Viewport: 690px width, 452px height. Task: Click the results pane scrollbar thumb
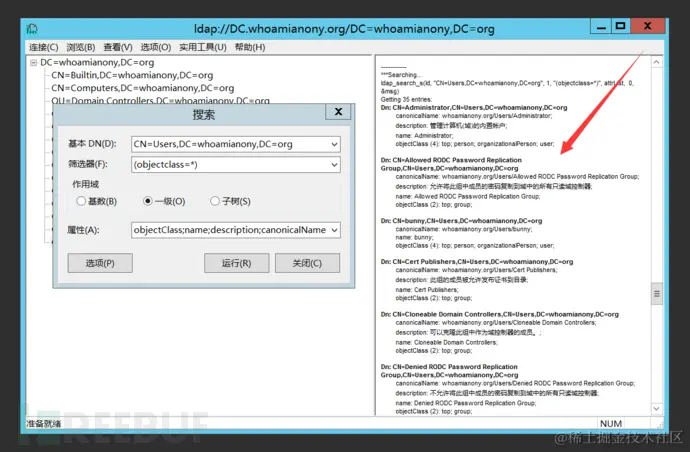(x=657, y=294)
